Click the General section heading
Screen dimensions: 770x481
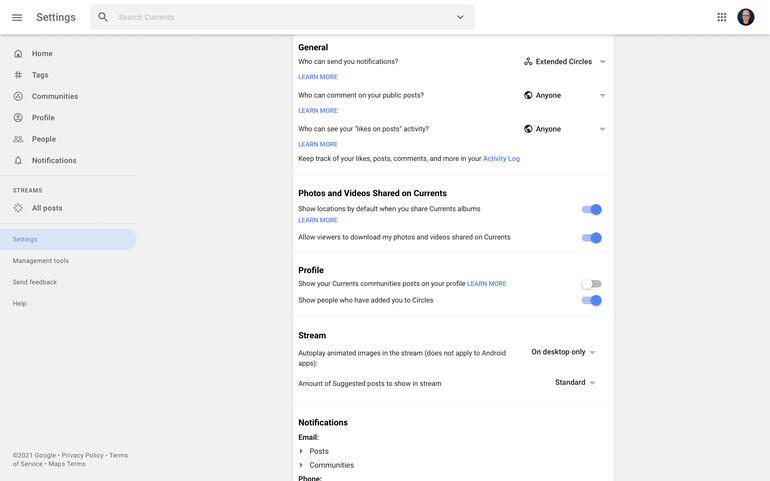[313, 47]
